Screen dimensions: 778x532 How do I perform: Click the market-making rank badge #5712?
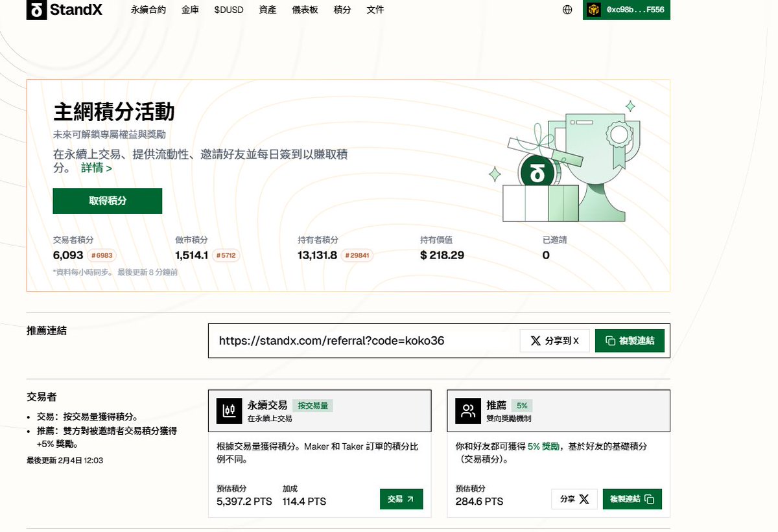point(226,255)
